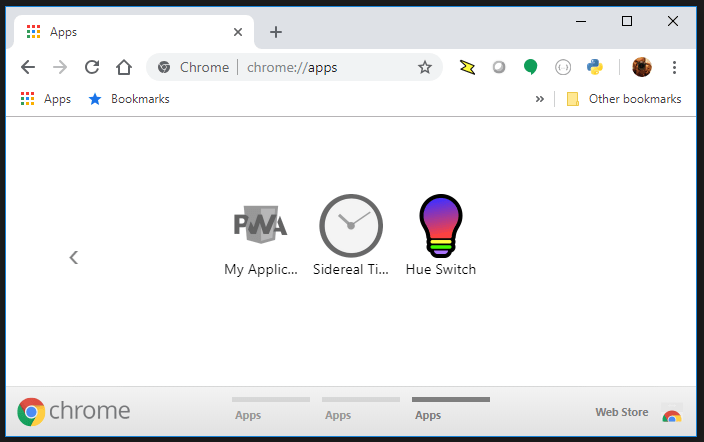The width and height of the screenshot is (704, 442).
Task: Click the Sidereal Ti... app label
Action: pos(351,270)
